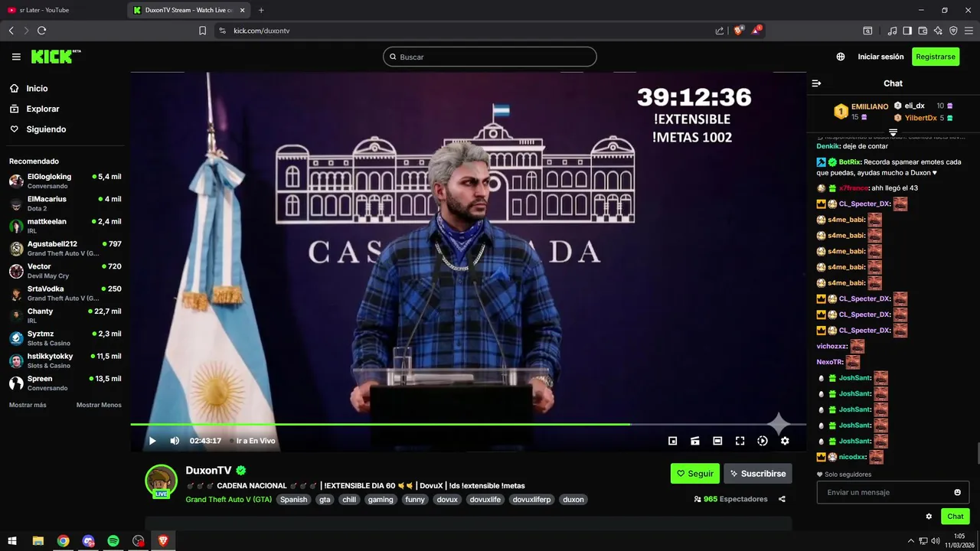
Task: Click the KICK logo
Action: point(56,57)
